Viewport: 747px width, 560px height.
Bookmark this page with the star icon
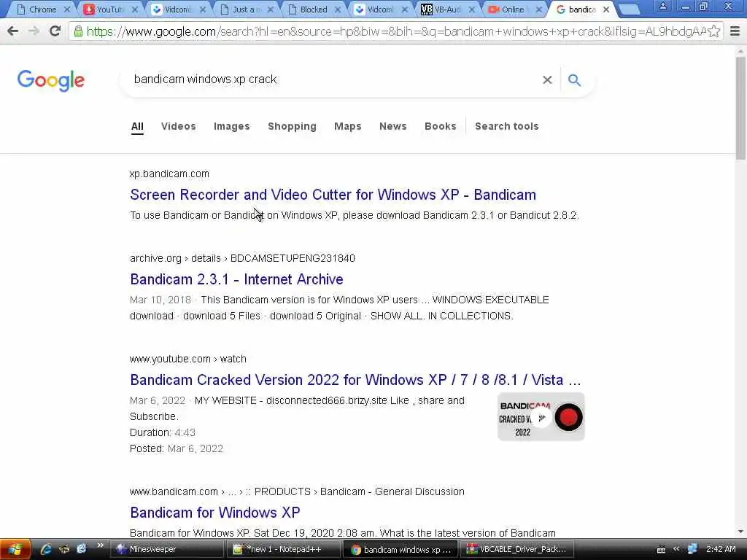click(x=713, y=31)
